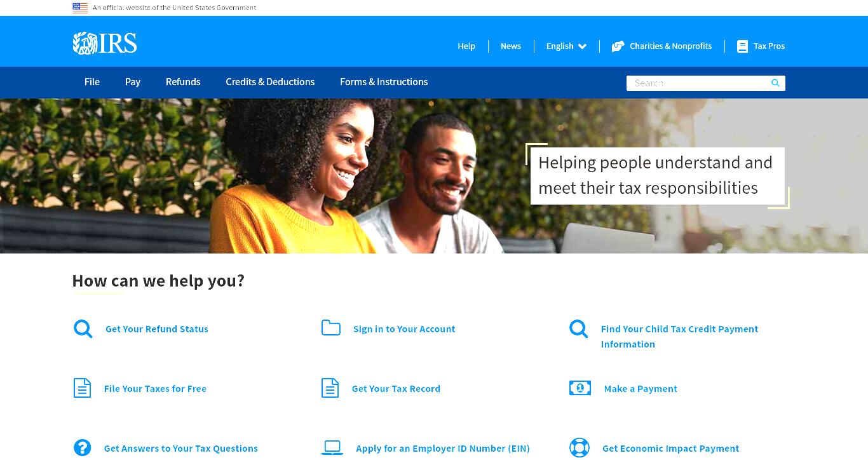Open Find Your Child Tax Credit Payment Information
Screen dimensions: 868x460
click(x=680, y=336)
